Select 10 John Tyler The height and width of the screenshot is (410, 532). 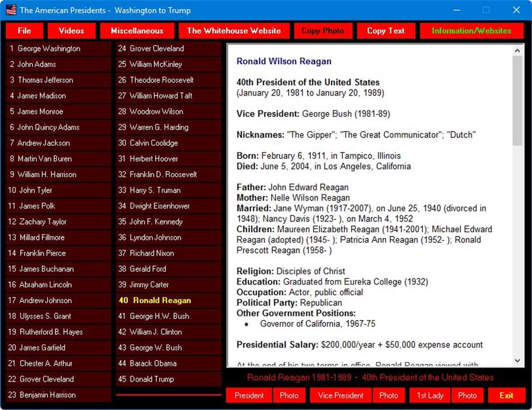(x=59, y=190)
